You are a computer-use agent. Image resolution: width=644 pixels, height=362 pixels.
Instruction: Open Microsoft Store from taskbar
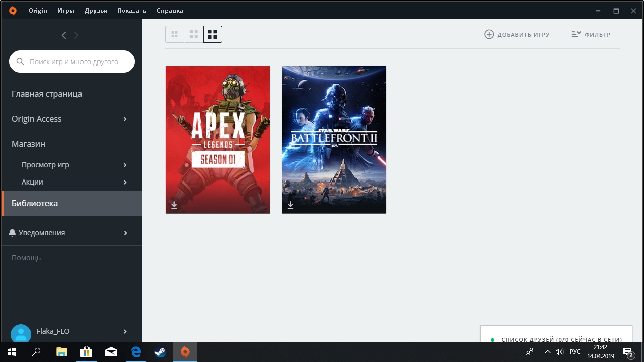pos(86,352)
